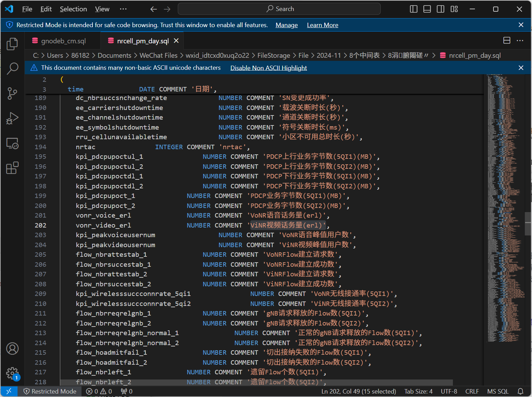Click the command center Search box

(x=279, y=9)
